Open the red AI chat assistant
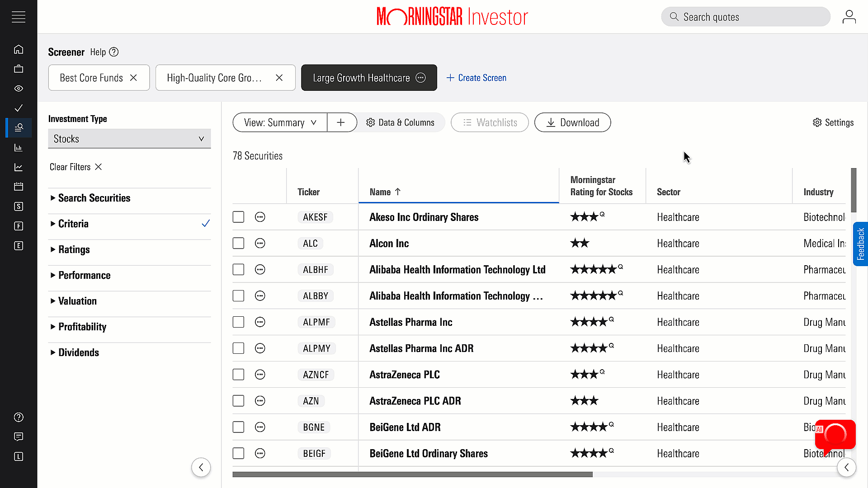This screenshot has height=488, width=868. tap(835, 434)
